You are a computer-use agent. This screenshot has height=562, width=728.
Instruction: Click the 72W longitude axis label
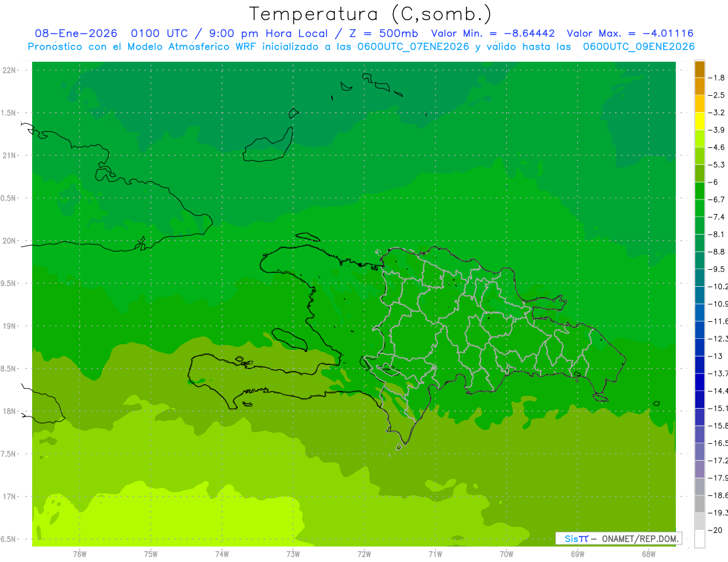point(364,554)
